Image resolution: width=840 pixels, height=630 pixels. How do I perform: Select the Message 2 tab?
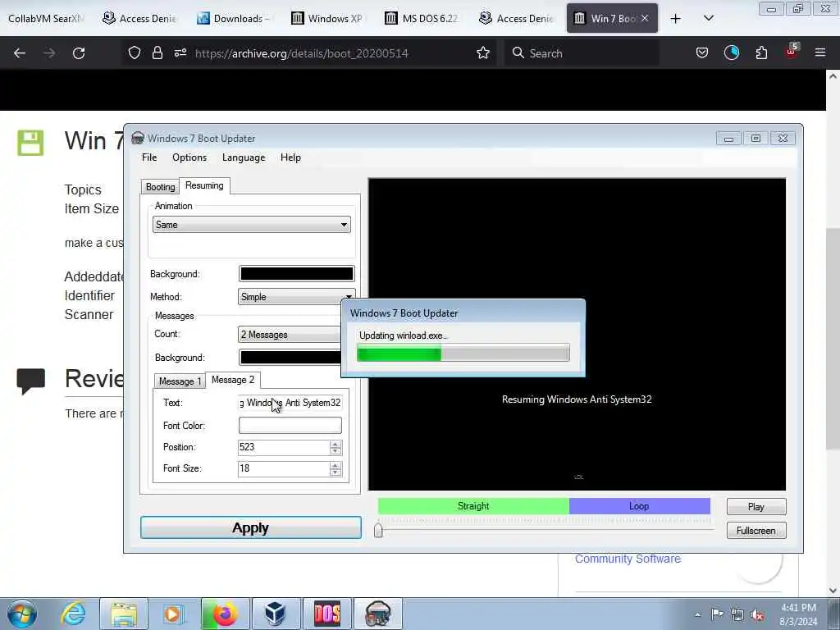coord(232,380)
